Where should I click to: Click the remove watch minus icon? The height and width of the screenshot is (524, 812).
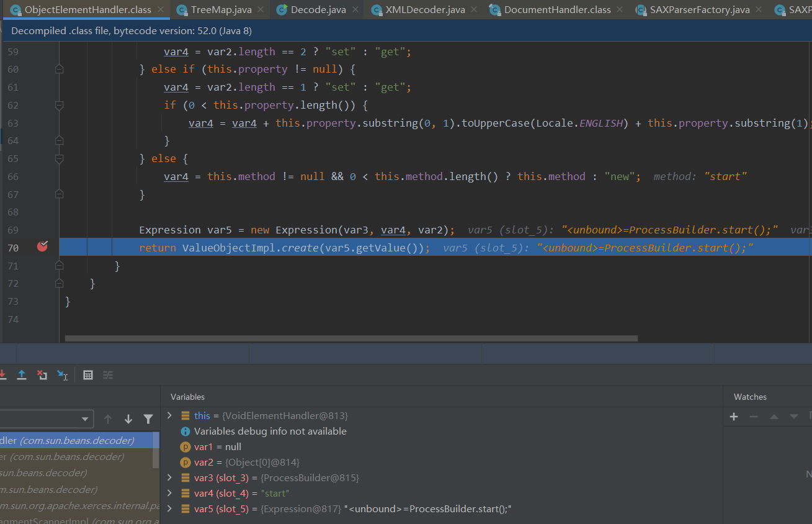(754, 417)
